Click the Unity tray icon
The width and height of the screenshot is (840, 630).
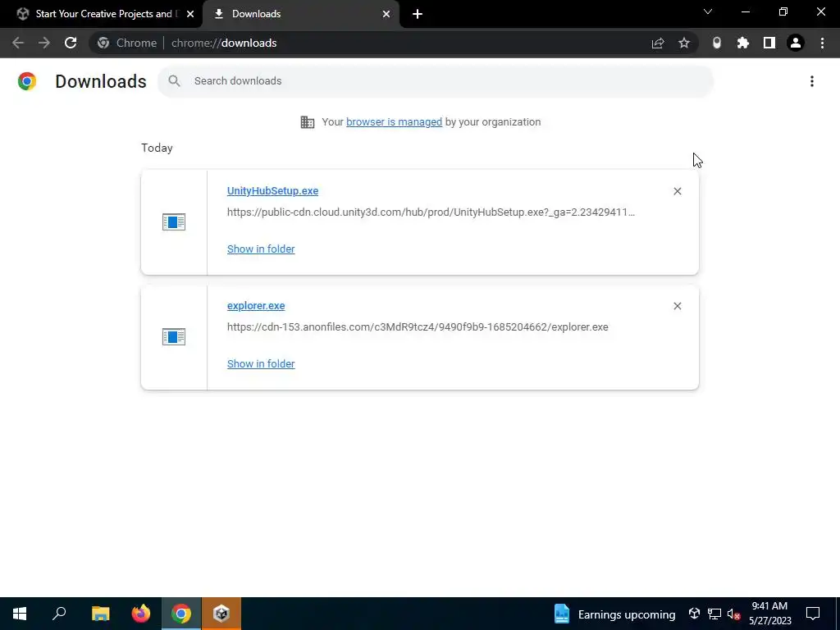[694, 614]
